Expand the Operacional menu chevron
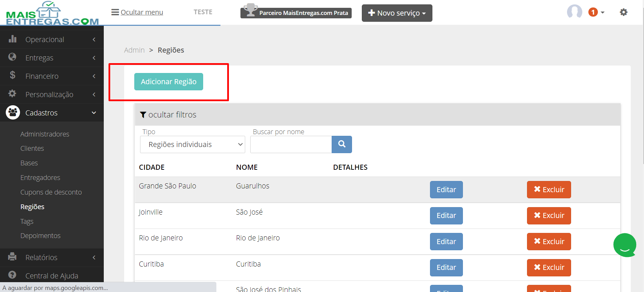This screenshot has height=292, width=644. click(x=94, y=39)
